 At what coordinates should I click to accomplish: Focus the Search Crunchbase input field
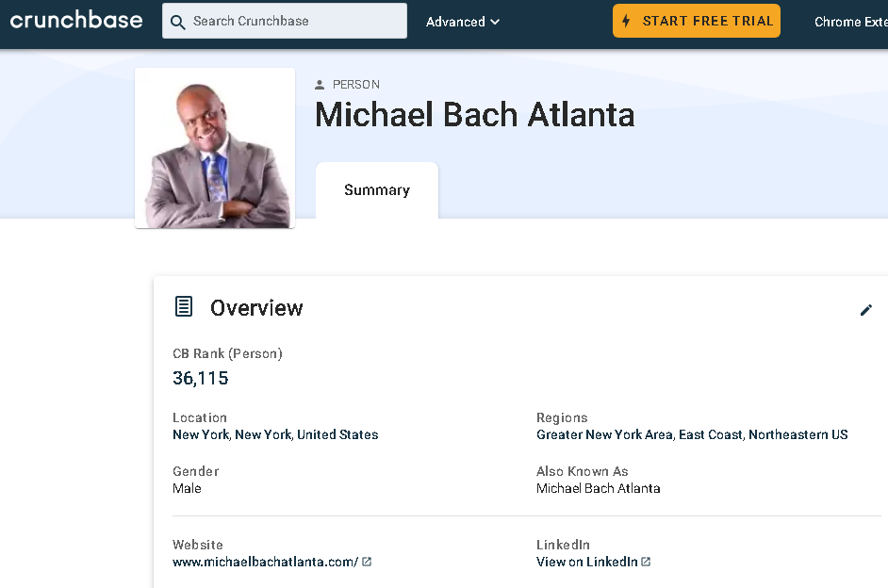285,21
